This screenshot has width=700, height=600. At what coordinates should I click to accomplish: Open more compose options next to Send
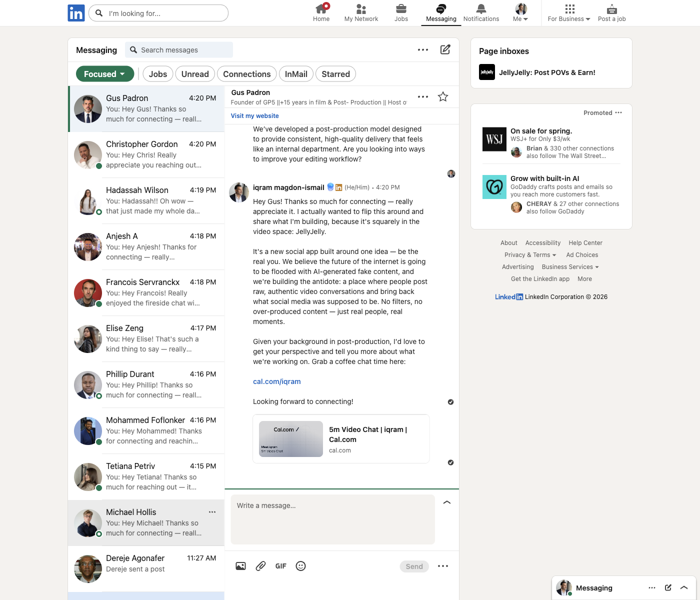pyautogui.click(x=443, y=566)
